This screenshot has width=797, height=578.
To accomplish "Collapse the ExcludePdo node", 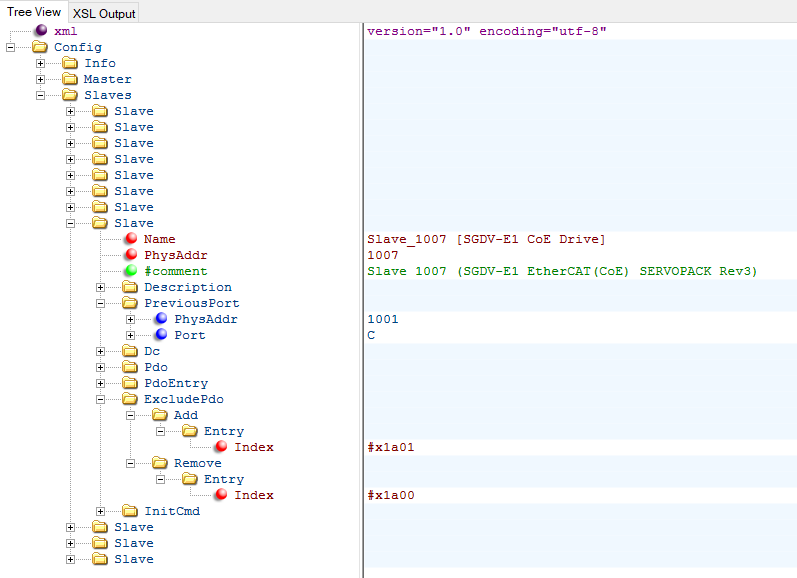I will (101, 399).
